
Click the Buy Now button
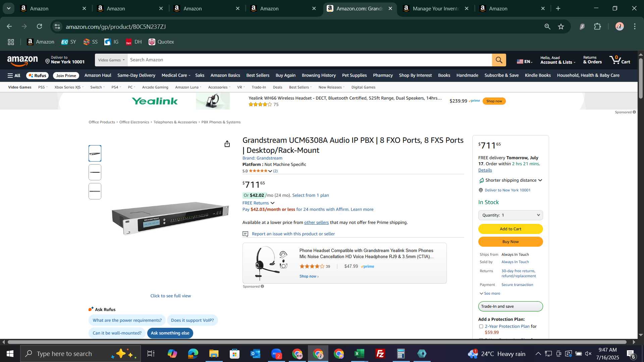click(x=511, y=242)
